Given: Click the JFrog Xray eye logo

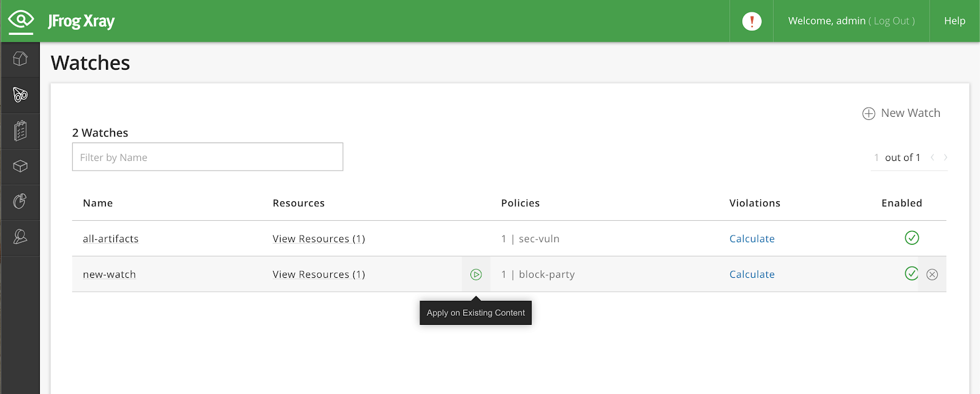Looking at the screenshot, I should tap(21, 21).
